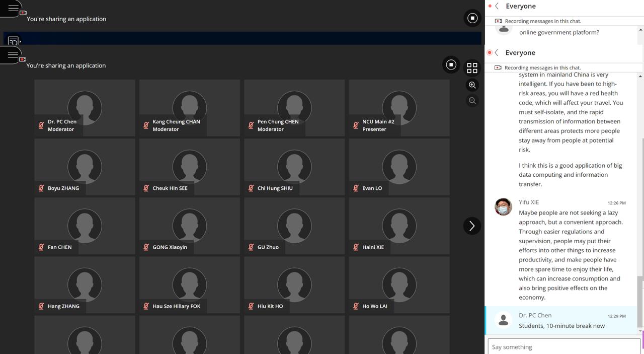This screenshot has height=354, width=644.
Task: Zoom in on the shared content
Action: pyautogui.click(x=472, y=85)
